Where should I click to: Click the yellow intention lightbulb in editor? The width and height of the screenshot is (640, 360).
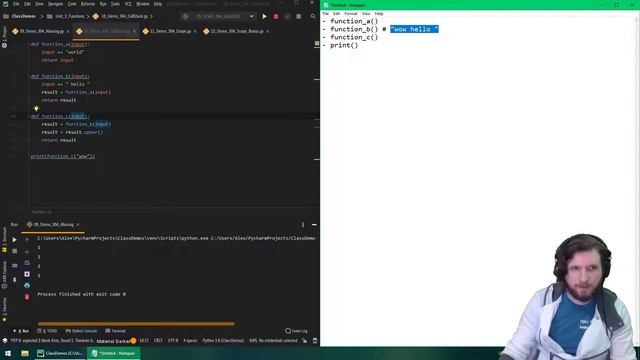(x=36, y=109)
